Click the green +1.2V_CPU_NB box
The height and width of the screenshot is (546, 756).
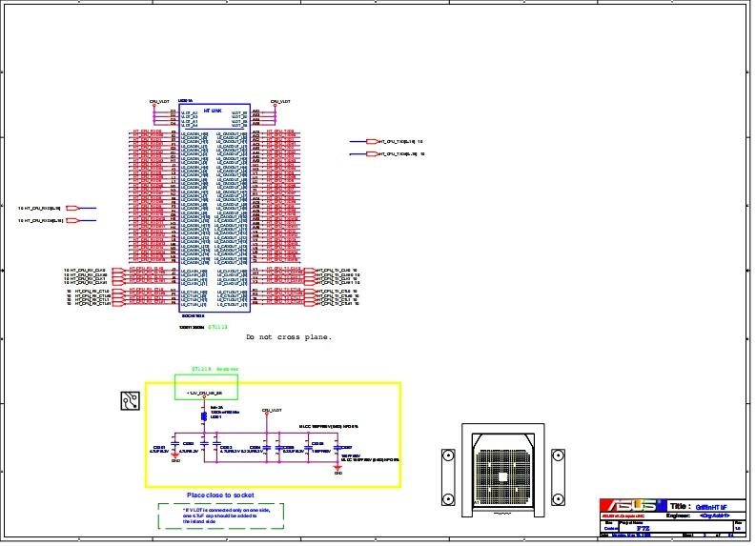click(x=206, y=387)
